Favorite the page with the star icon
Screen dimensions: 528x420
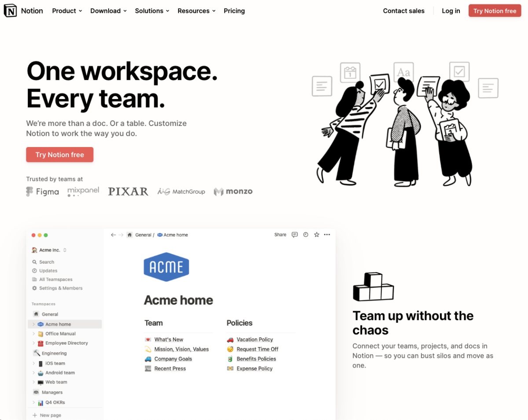(x=316, y=235)
